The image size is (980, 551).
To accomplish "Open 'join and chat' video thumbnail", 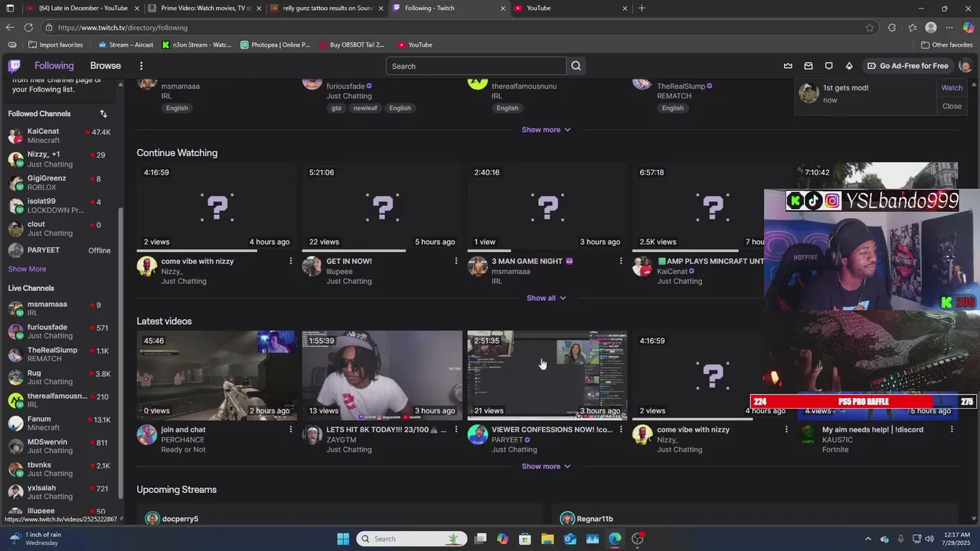I will pyautogui.click(x=217, y=375).
